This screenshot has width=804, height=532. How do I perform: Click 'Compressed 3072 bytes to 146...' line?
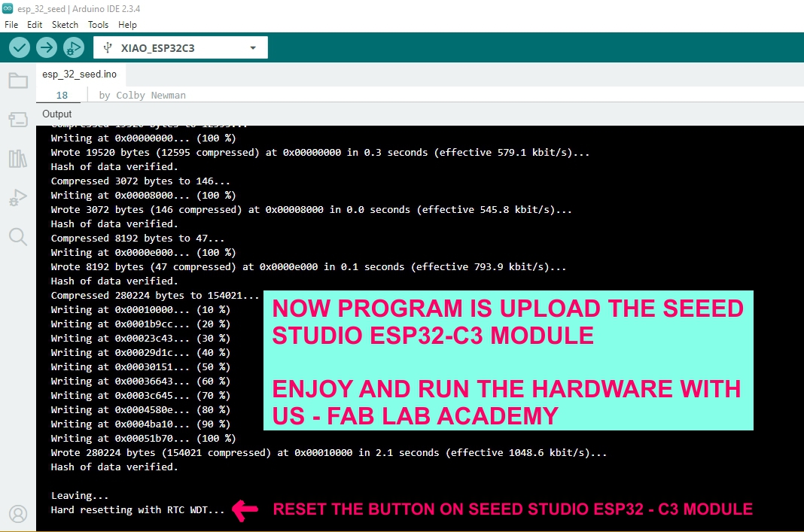tap(141, 181)
